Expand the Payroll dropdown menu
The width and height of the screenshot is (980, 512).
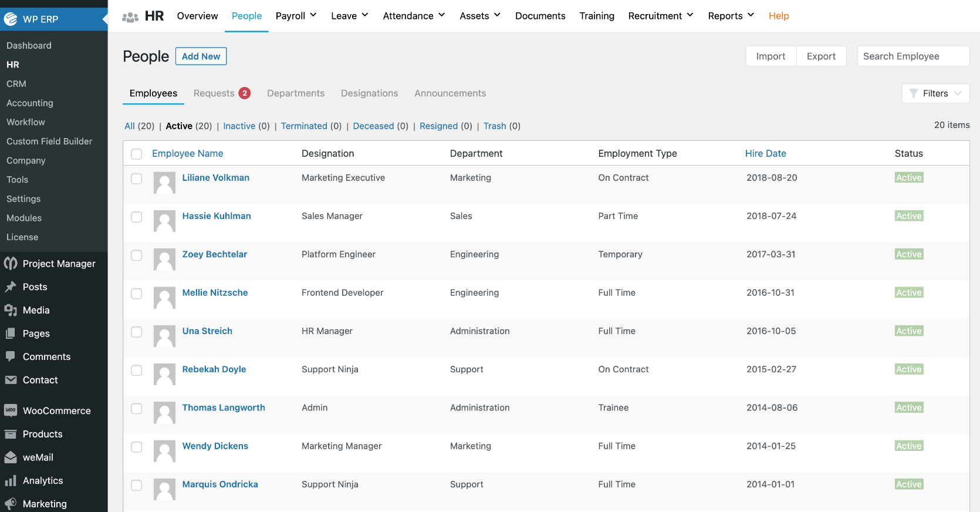point(296,16)
